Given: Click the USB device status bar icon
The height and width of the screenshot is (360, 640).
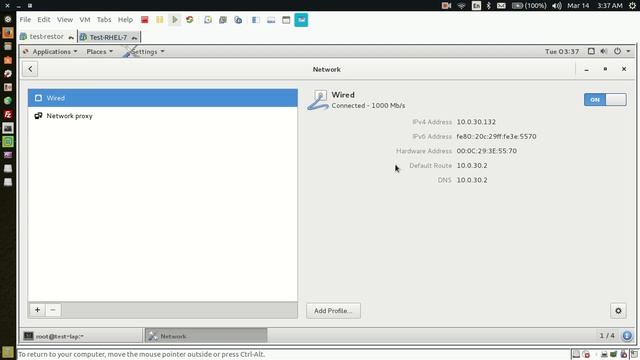Looking at the screenshot, I should tap(624, 354).
